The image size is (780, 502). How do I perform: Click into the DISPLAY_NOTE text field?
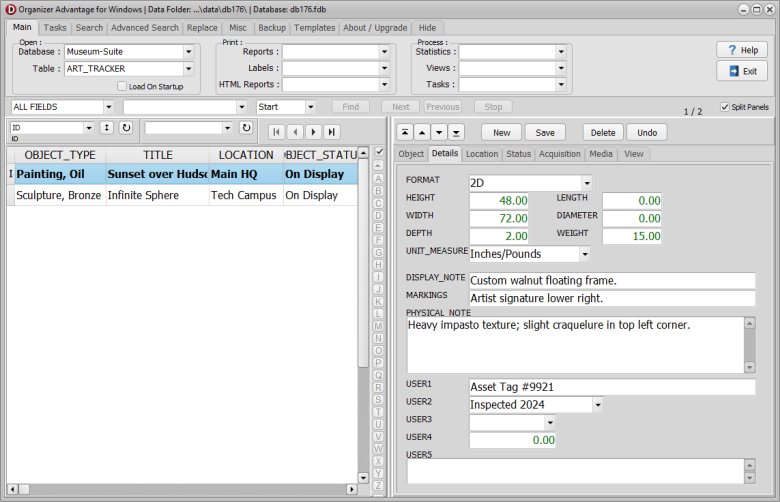pyautogui.click(x=611, y=280)
